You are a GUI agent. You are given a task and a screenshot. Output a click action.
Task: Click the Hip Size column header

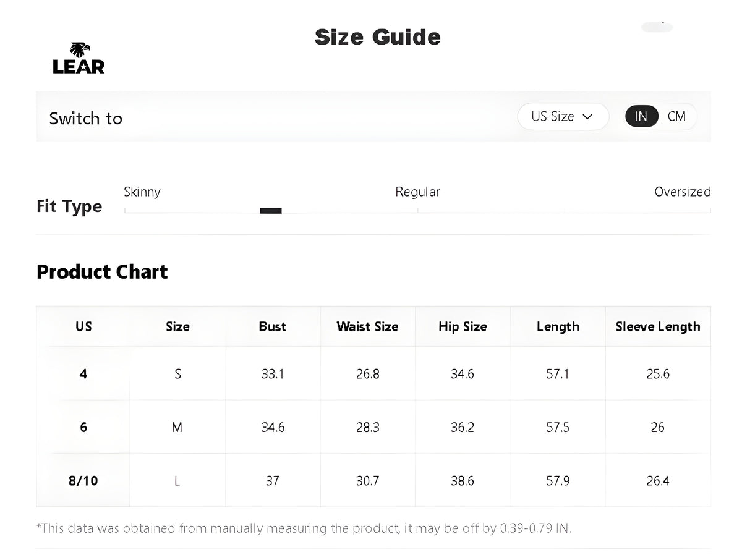463,326
